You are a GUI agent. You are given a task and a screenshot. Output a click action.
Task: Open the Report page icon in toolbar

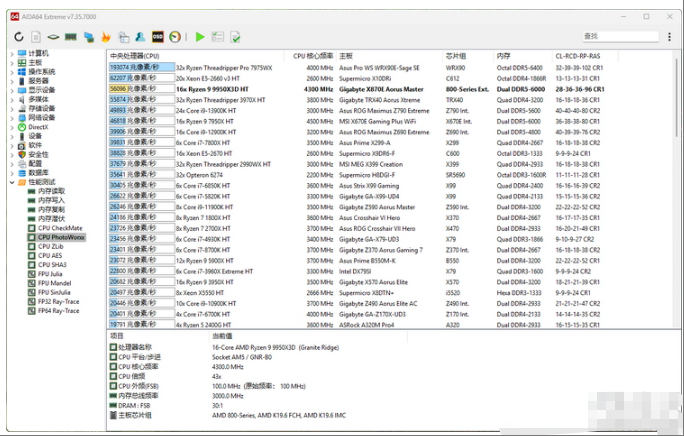[36, 37]
